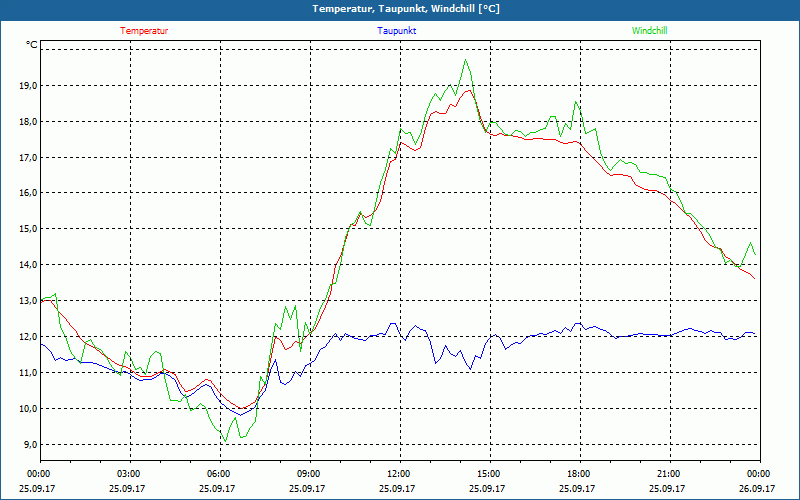Click the 18:00 time axis label
This screenshot has width=800, height=500.
(x=580, y=474)
